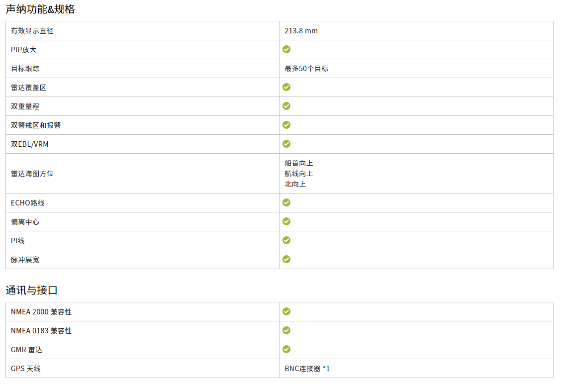Click the checkmark beside 双警戒区和报警
This screenshot has width=561, height=392.
tap(286, 125)
